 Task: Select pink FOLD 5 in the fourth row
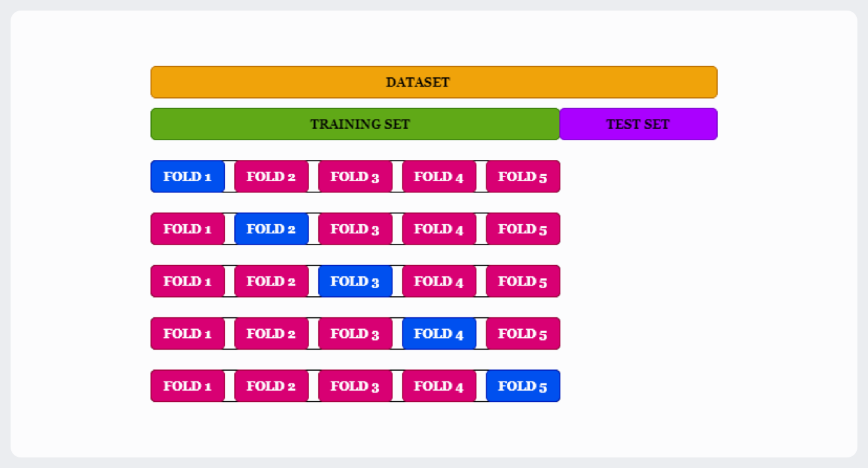523,333
